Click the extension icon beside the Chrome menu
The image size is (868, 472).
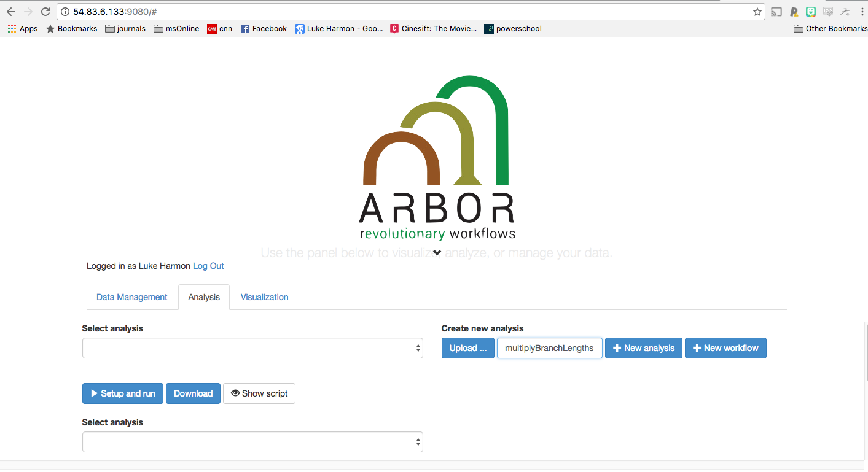click(x=845, y=12)
